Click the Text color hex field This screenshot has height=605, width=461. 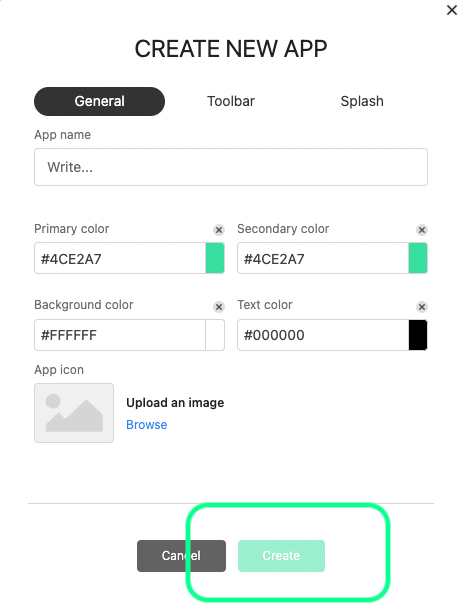pyautogui.click(x=323, y=335)
